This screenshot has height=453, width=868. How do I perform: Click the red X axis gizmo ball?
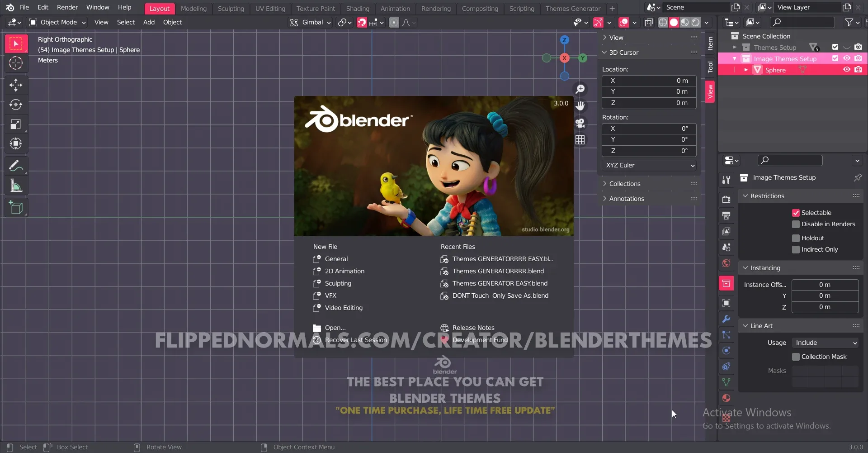564,58
